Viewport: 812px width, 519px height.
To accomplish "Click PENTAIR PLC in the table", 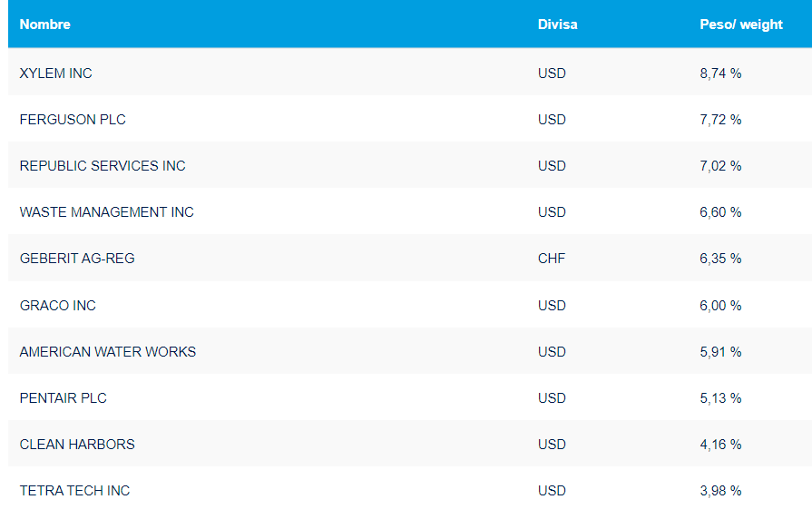I will (x=64, y=398).
